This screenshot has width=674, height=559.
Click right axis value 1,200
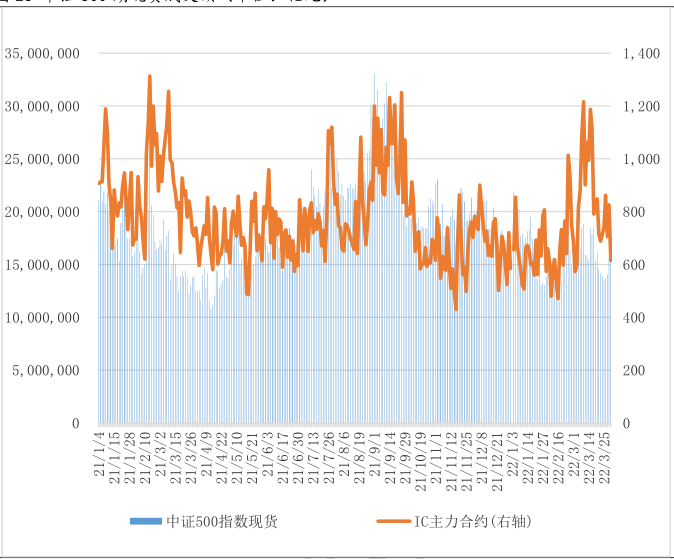pyautogui.click(x=641, y=107)
